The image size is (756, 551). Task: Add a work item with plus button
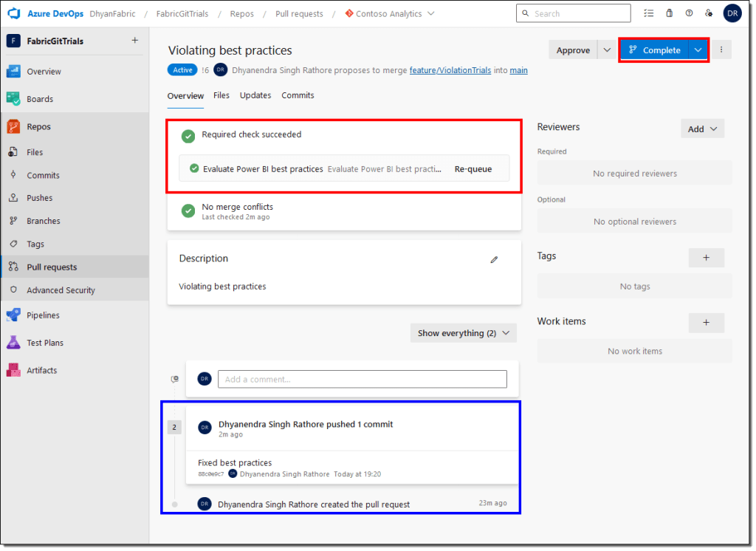[x=706, y=323]
